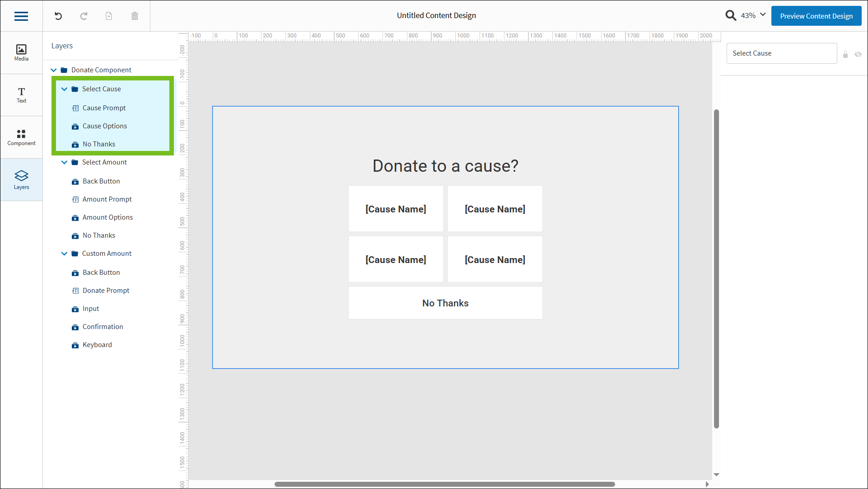Click the Preview Content Design button
Image resolution: width=868 pixels, height=489 pixels.
click(x=816, y=16)
